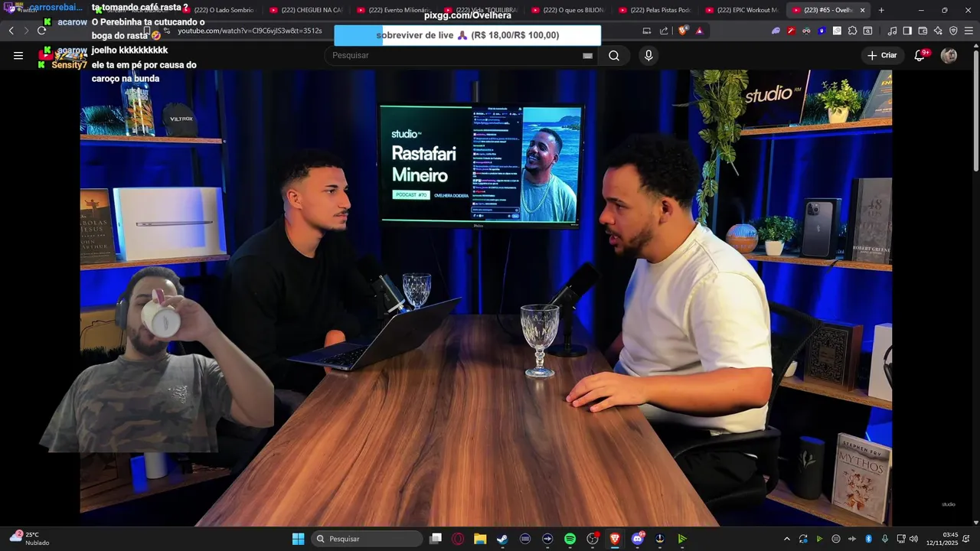Expand the system tray hidden icons chevron
The height and width of the screenshot is (551, 980).
pyautogui.click(x=786, y=539)
